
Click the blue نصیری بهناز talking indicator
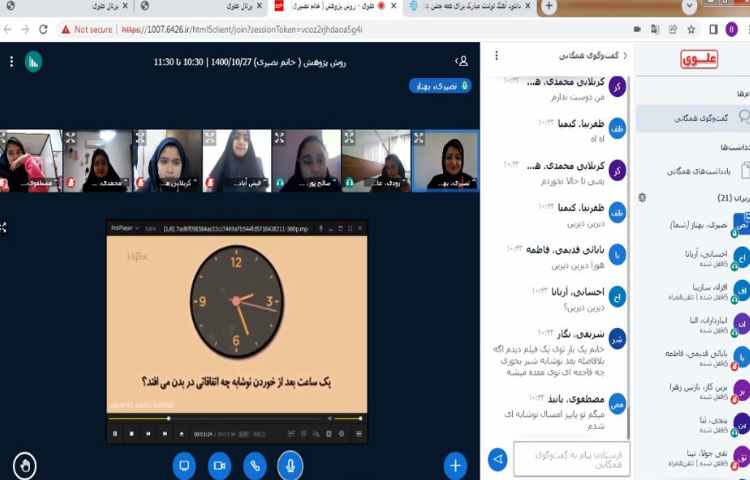440,86
